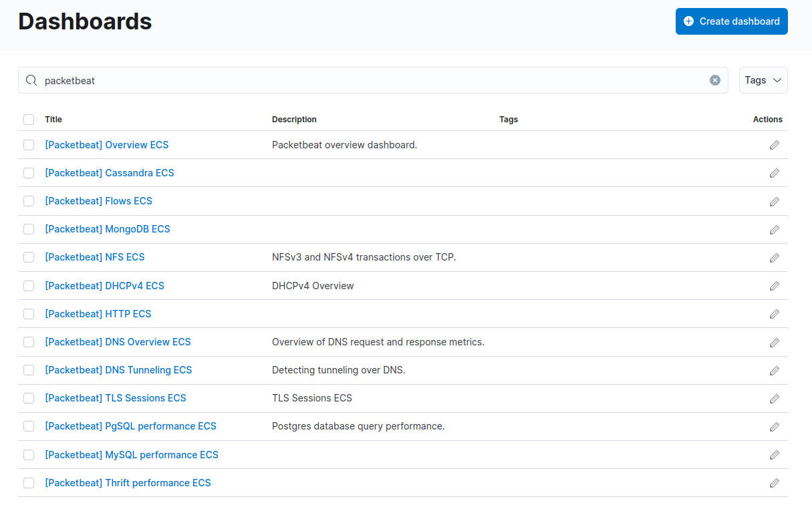Select the MySQL performance ECS row checkbox
The height and width of the screenshot is (507, 812).
tap(29, 455)
